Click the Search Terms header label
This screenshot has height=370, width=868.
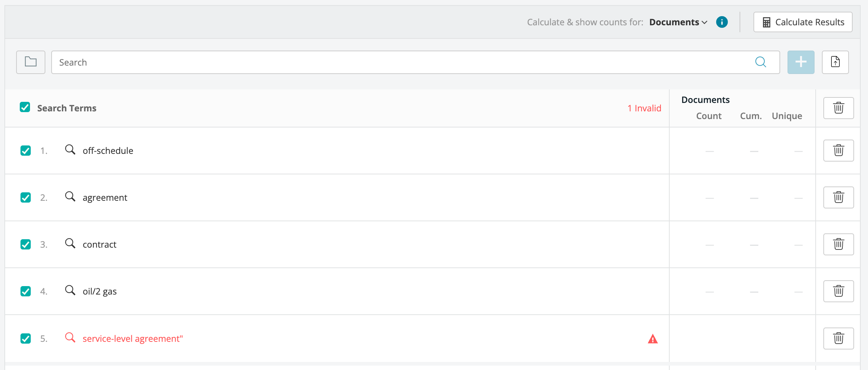(x=67, y=108)
